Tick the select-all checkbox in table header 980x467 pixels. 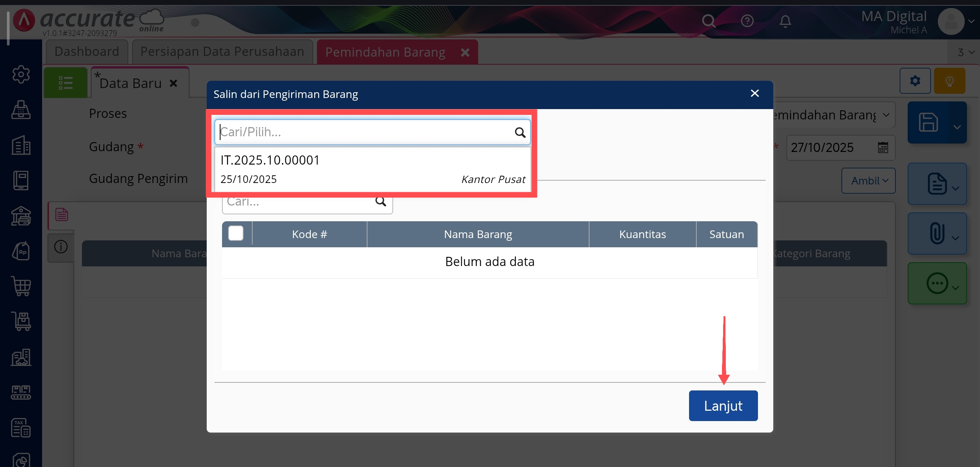236,233
